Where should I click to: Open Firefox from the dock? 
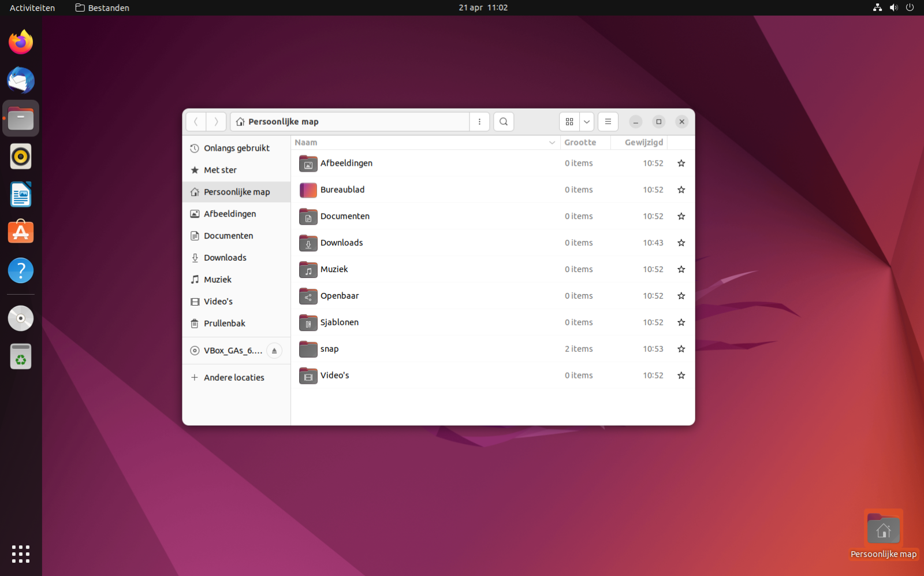21,43
